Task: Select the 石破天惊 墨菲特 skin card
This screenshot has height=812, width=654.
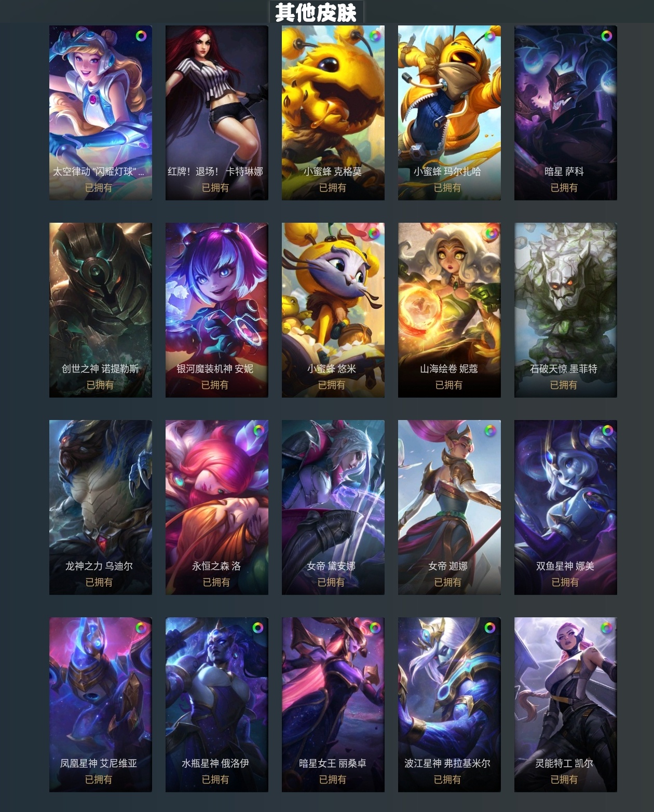Action: coord(566,310)
